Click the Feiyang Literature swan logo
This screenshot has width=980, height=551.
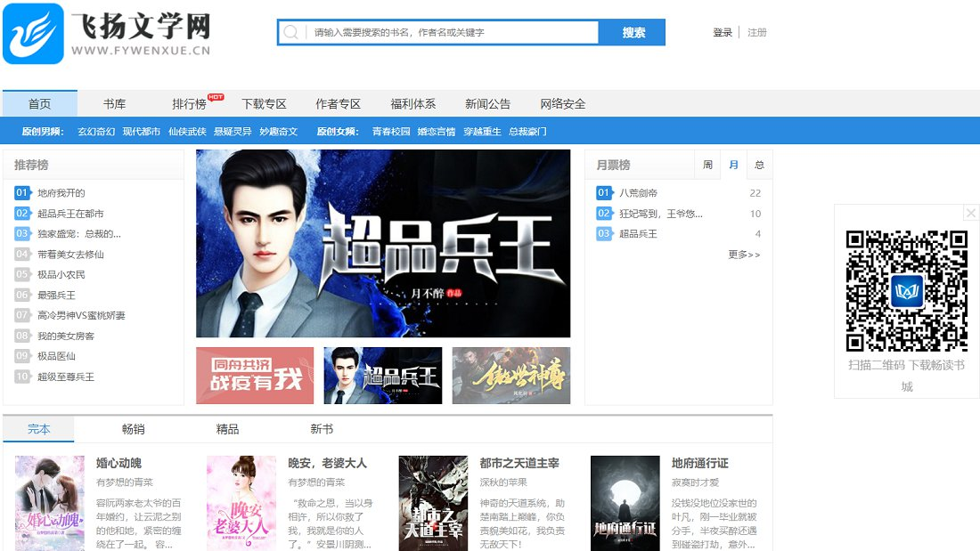[x=33, y=34]
